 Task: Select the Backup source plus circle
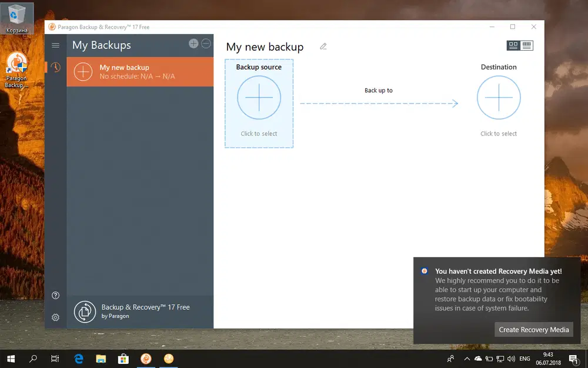pos(259,98)
